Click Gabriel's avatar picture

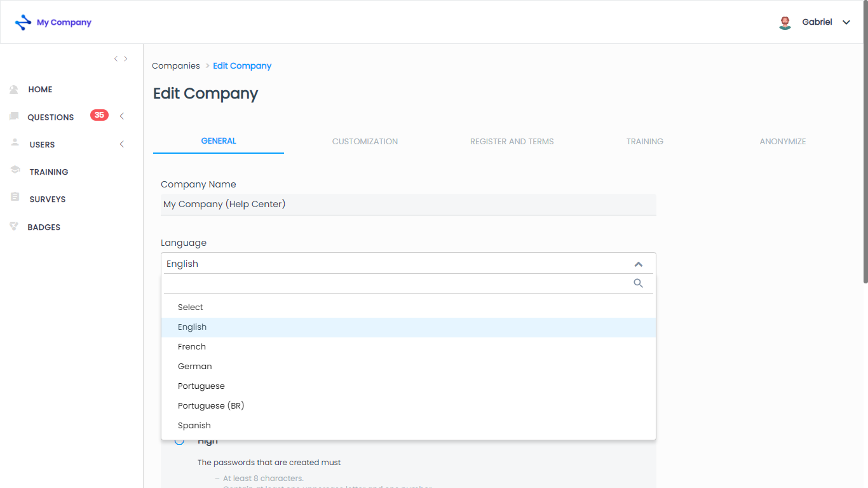pyautogui.click(x=785, y=22)
